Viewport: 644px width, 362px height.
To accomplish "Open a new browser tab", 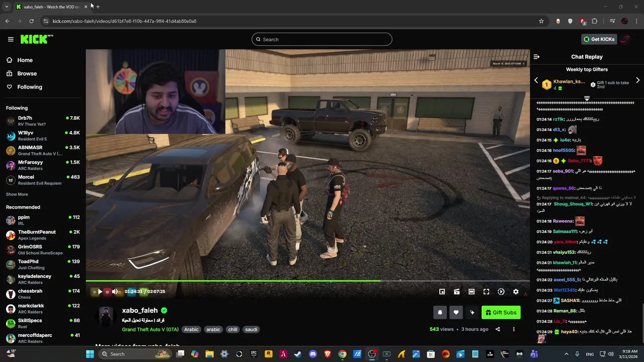I will 98,7.
